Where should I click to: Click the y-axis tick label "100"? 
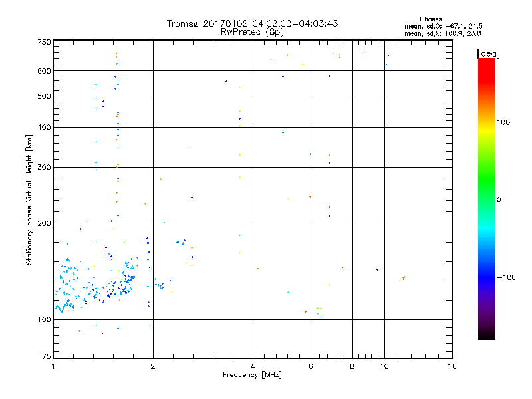coord(44,319)
